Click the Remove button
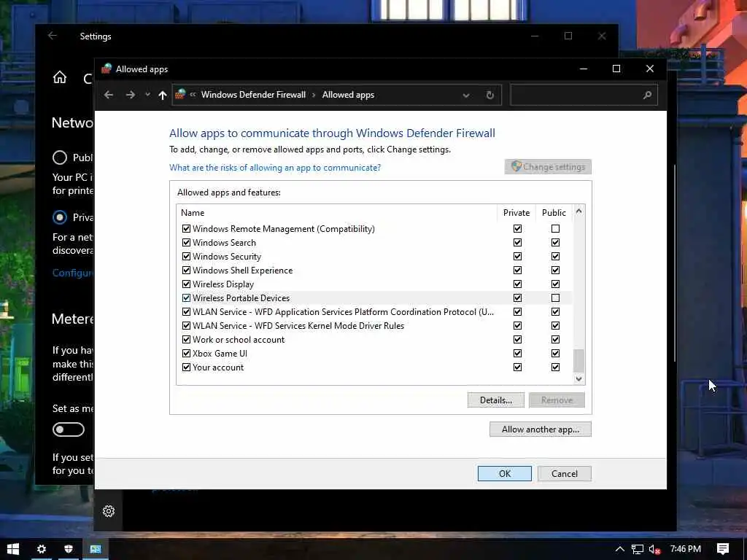 click(x=557, y=400)
